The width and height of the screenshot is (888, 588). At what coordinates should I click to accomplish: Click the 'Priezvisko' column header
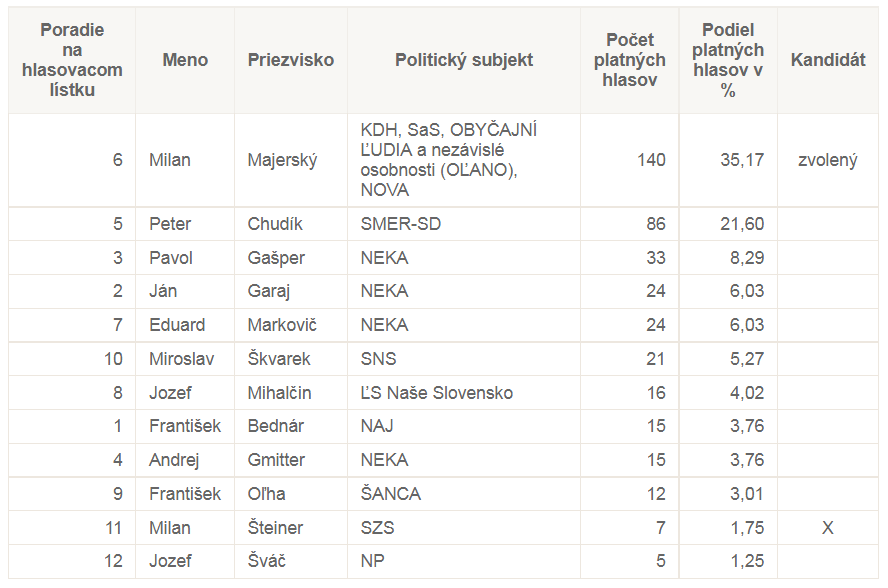[x=291, y=60]
